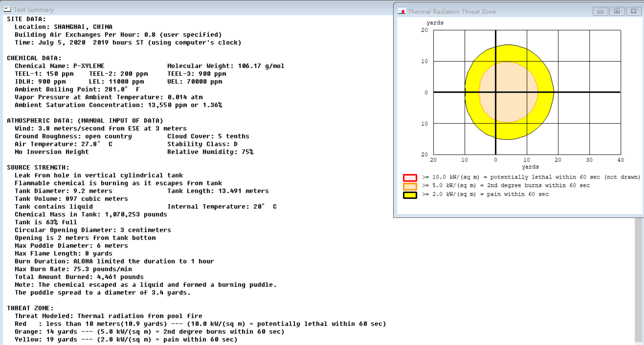Click 'Leak from hole in vertical cylindrical tank'
644x345 pixels.
(99, 175)
